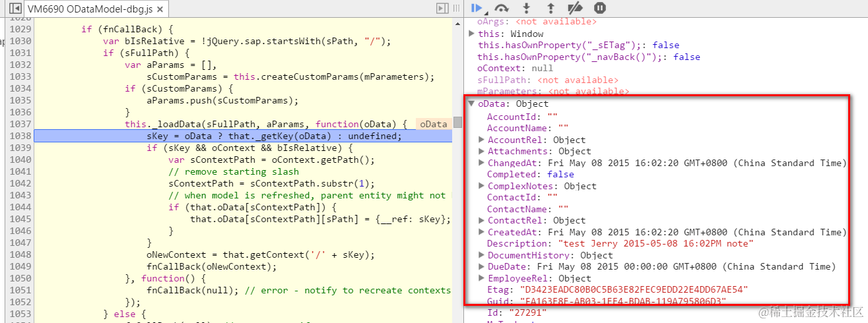Screen dimensions: 868x323
Task: Set breakpoint on line 1051
Action: (x=20, y=290)
